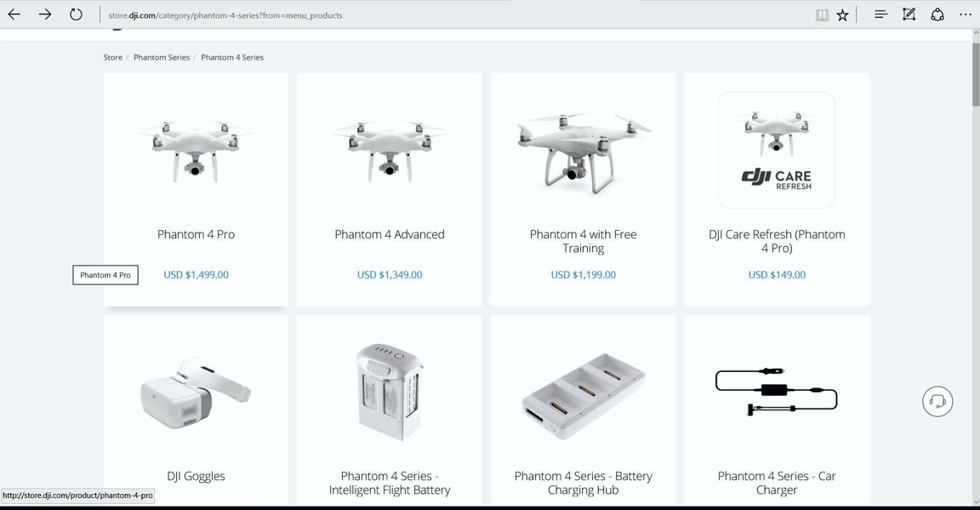This screenshot has width=980, height=510.
Task: Click the Make a Web Note pen icon
Action: 909,14
